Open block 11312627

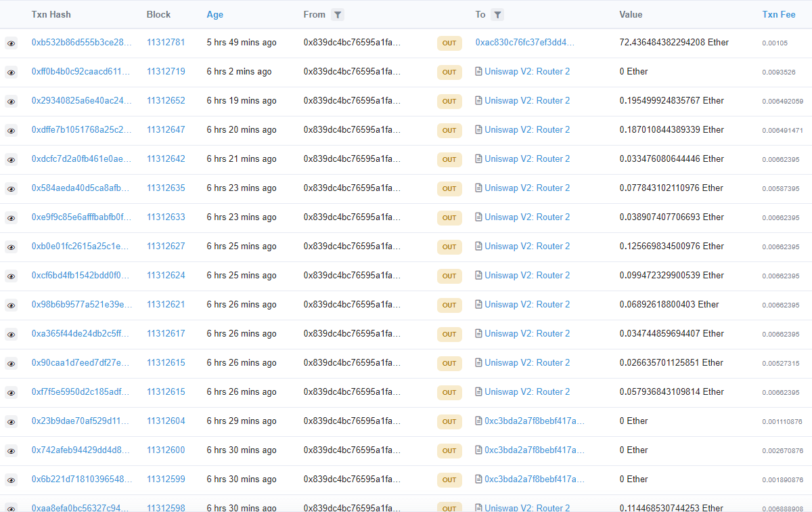[166, 246]
